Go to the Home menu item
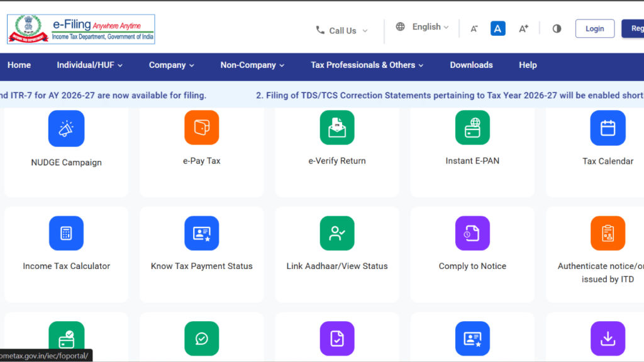644x362 pixels. pos(19,65)
